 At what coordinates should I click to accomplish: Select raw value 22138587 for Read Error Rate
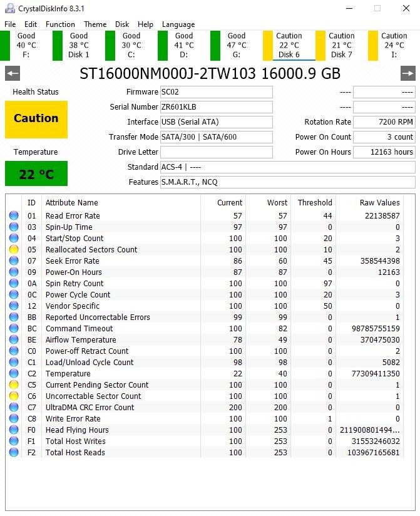382,216
